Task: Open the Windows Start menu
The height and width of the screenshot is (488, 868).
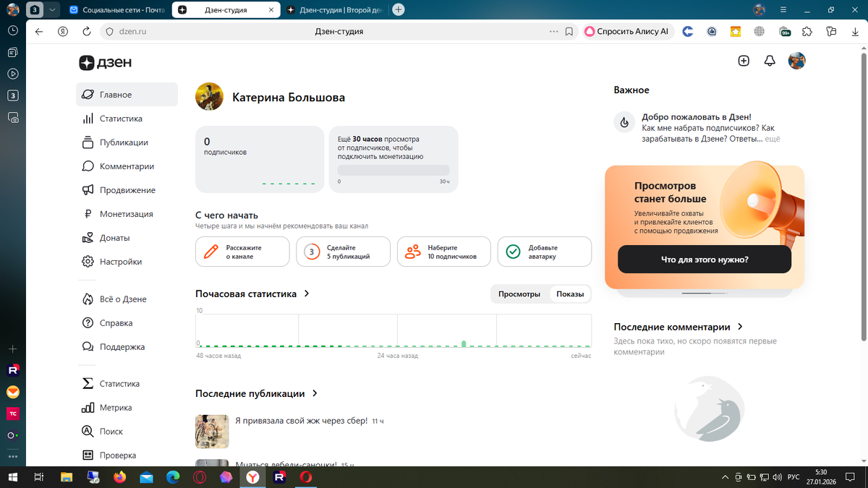Action: pos(13,477)
